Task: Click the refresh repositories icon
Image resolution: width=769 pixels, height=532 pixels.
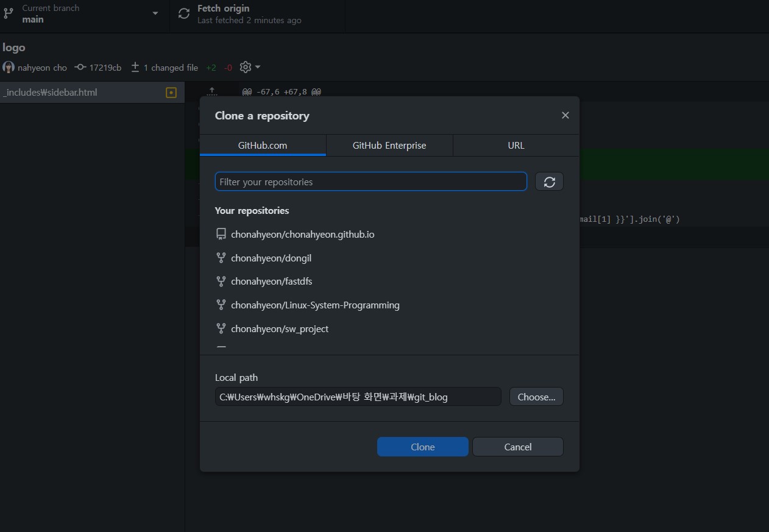Action: point(549,181)
